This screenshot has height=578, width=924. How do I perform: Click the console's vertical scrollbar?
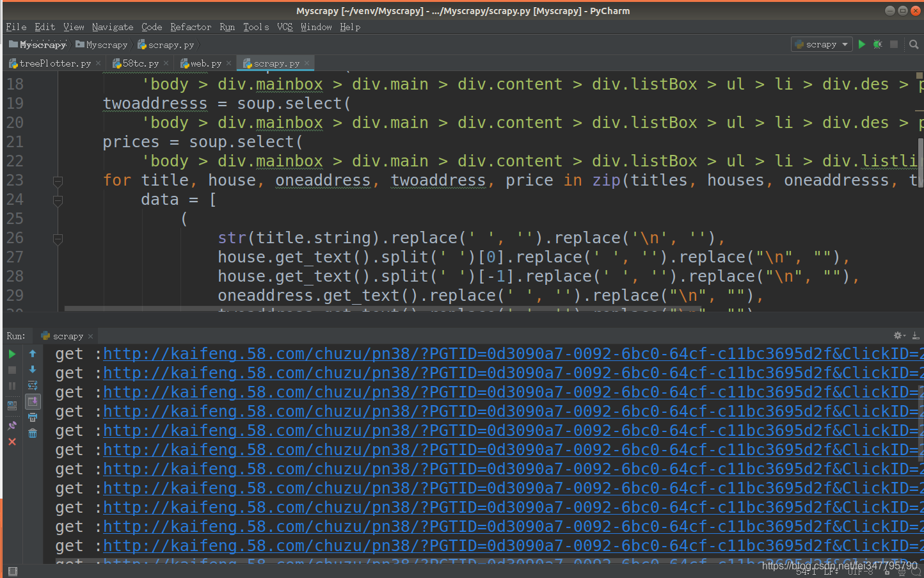click(x=921, y=422)
